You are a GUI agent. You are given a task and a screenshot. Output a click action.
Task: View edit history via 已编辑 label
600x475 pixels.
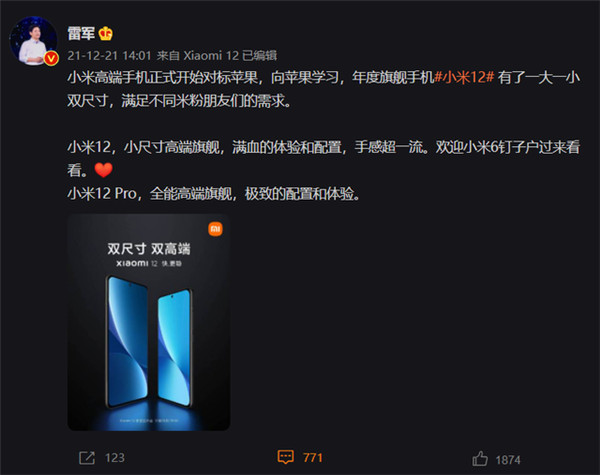click(x=260, y=56)
